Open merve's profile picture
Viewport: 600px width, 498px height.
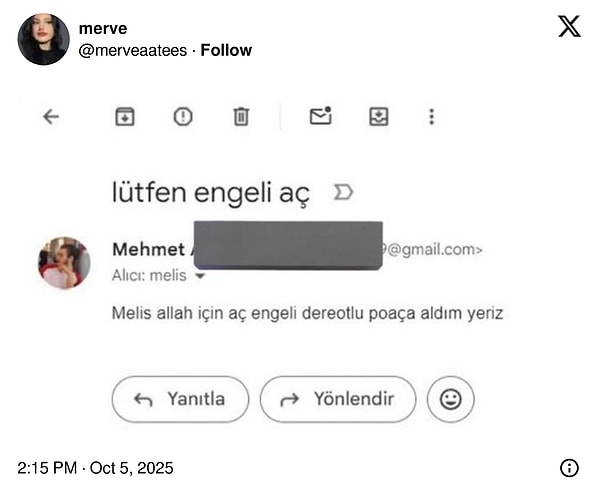point(43,39)
